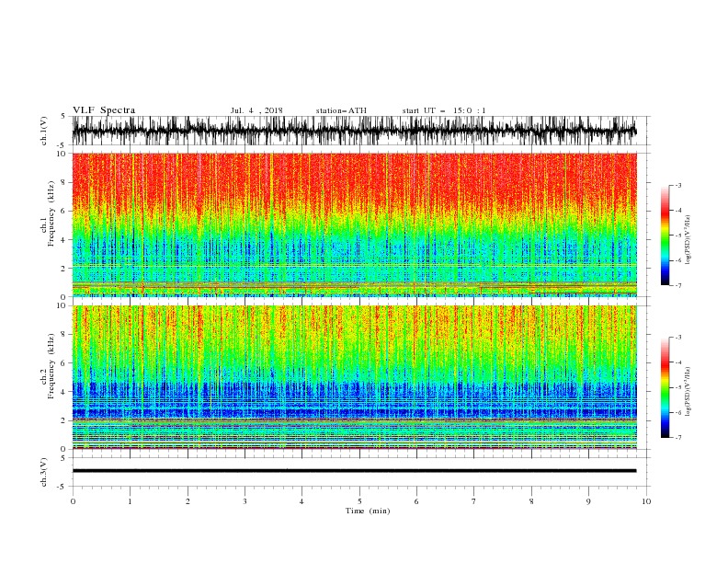Click the "7" tick on the Time axis
This screenshot has height=563, width=728.
pos(474,501)
